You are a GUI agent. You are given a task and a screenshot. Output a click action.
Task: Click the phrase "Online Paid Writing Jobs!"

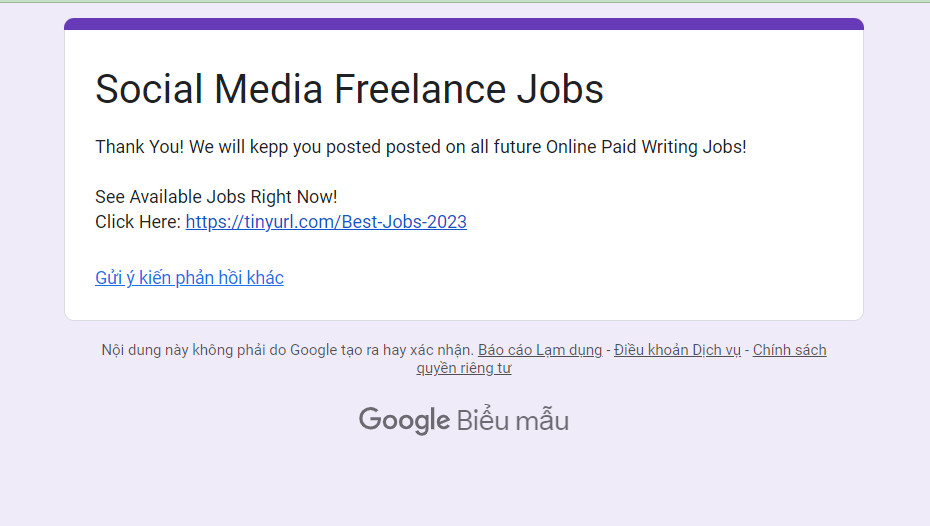pyautogui.click(x=646, y=147)
